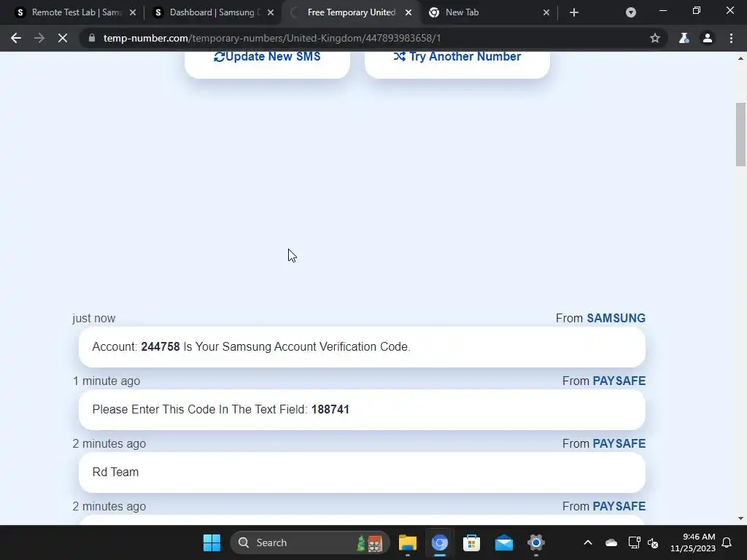Click the Paysafe code 188741
This screenshot has width=747, height=560.
click(x=330, y=410)
